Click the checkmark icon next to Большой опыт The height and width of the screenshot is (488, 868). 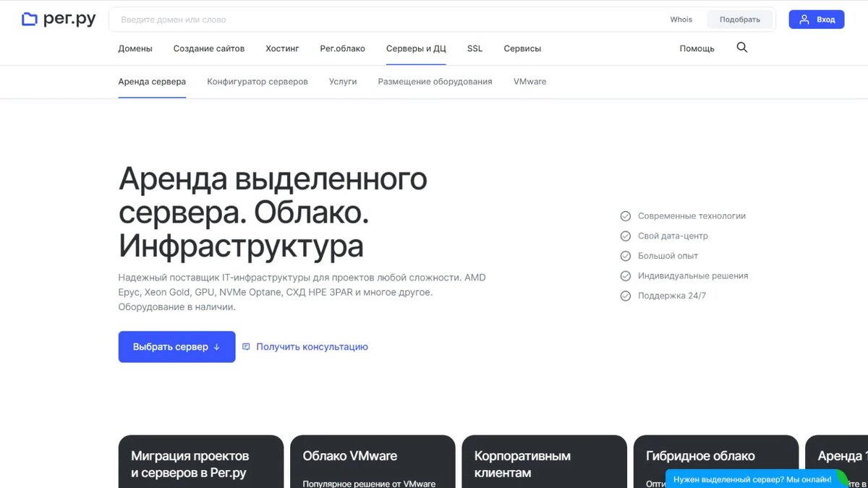coord(626,256)
